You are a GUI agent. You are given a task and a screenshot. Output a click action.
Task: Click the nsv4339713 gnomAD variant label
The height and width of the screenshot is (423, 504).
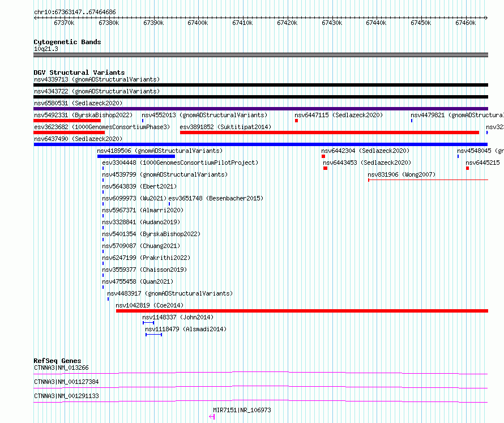(x=97, y=79)
